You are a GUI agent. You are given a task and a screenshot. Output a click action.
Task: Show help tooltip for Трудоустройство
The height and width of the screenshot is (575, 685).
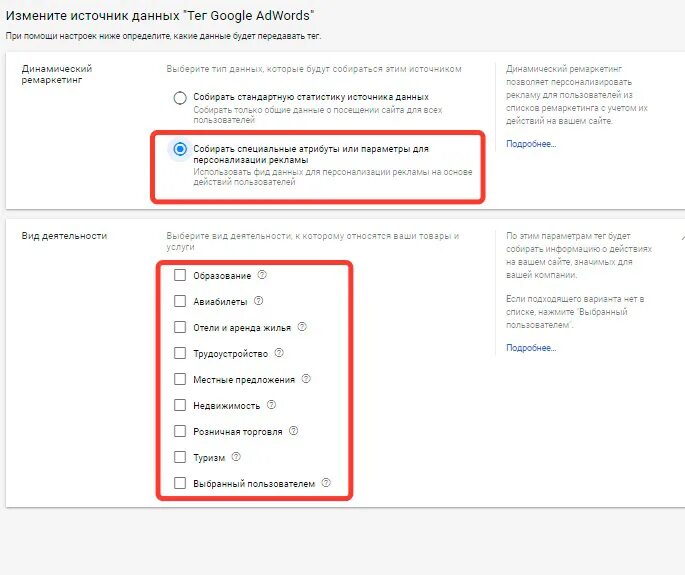279,353
